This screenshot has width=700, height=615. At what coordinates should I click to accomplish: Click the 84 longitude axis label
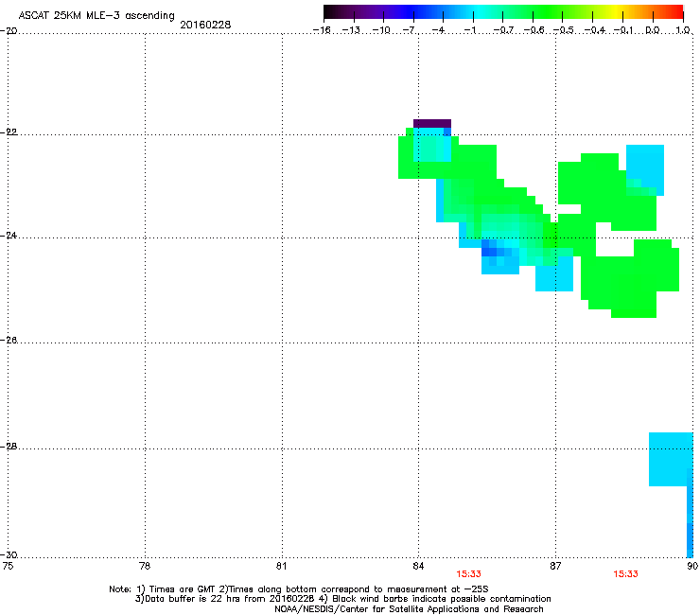pyautogui.click(x=418, y=566)
